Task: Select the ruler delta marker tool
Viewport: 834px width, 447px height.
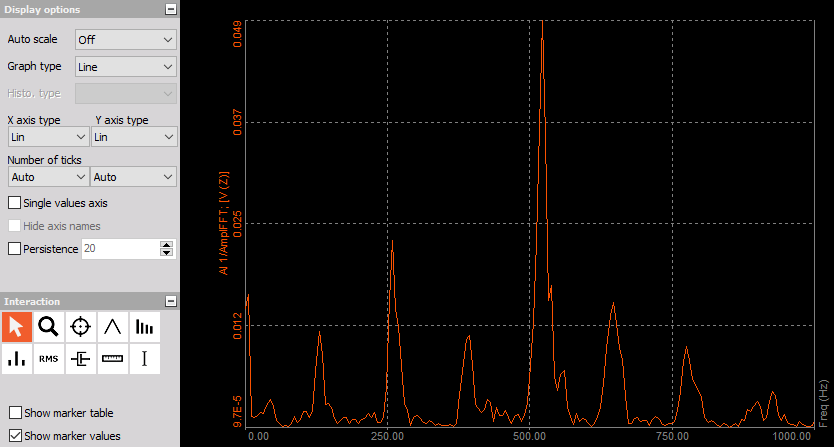Action: tap(112, 359)
